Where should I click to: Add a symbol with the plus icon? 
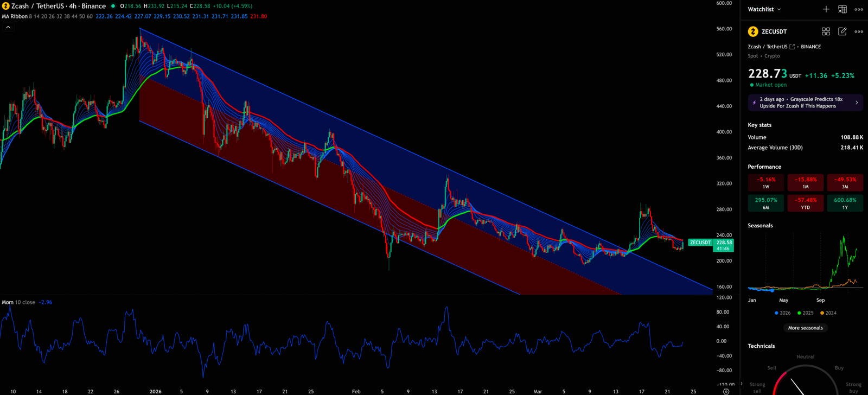[x=826, y=9]
